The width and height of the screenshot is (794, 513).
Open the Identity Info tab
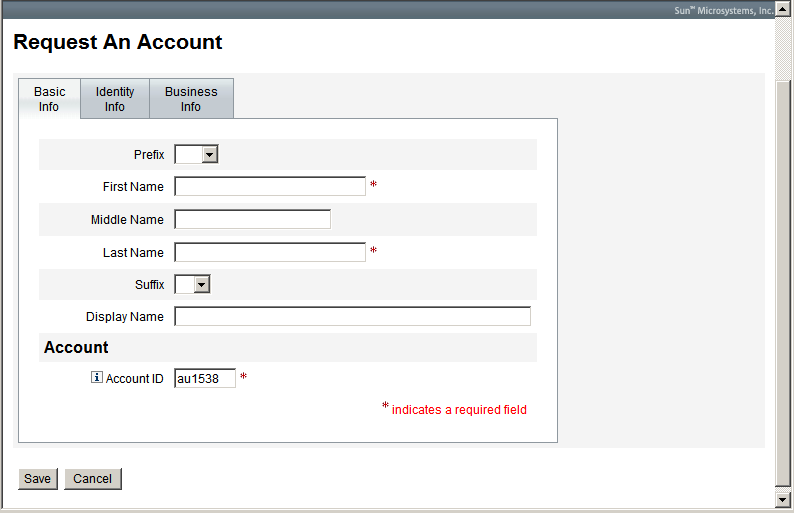[115, 99]
